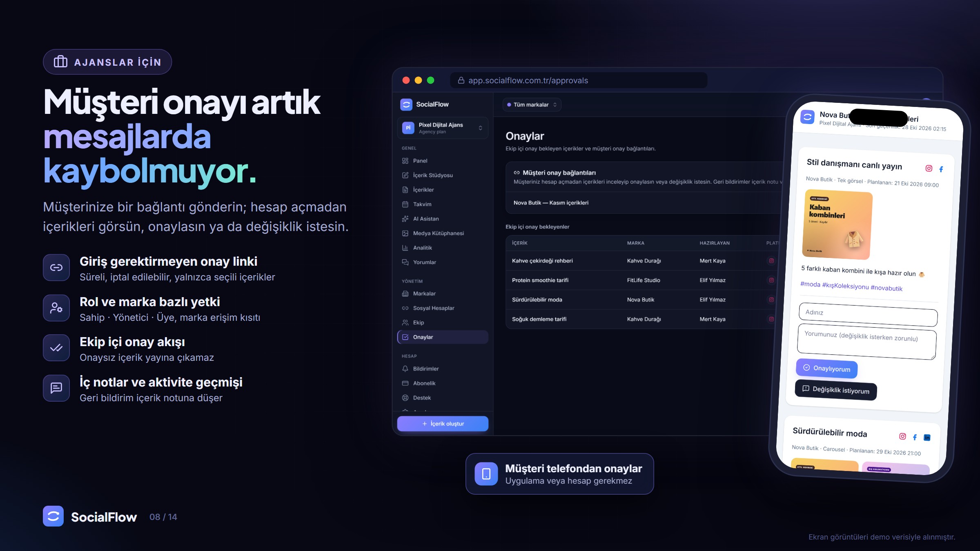The width and height of the screenshot is (980, 551).
Task: Click the MARKA column header
Action: [636, 243]
